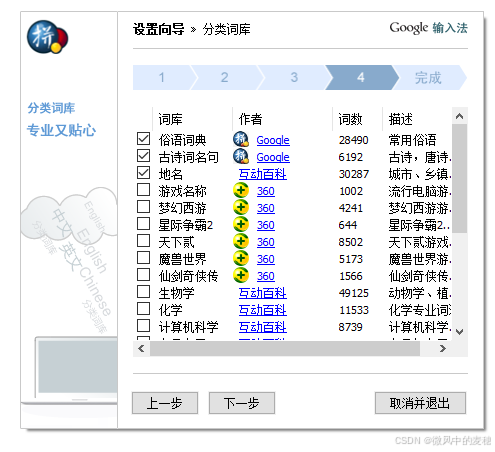The height and width of the screenshot is (452, 495).
Task: Check the 仙剑奇侠传 dictionary box
Action: pyautogui.click(x=143, y=275)
